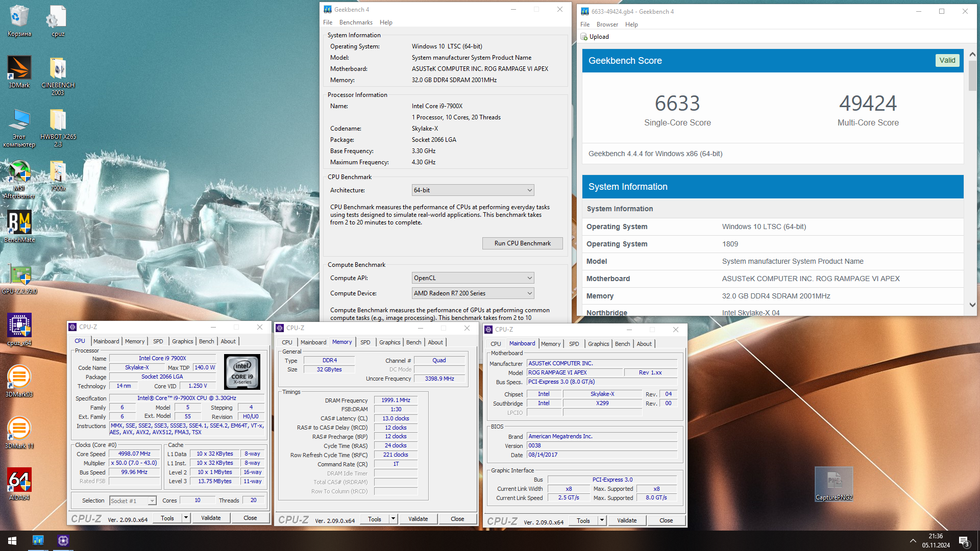This screenshot has height=551, width=980.
Task: Open the cpuz desktop file icon
Action: click(x=58, y=21)
